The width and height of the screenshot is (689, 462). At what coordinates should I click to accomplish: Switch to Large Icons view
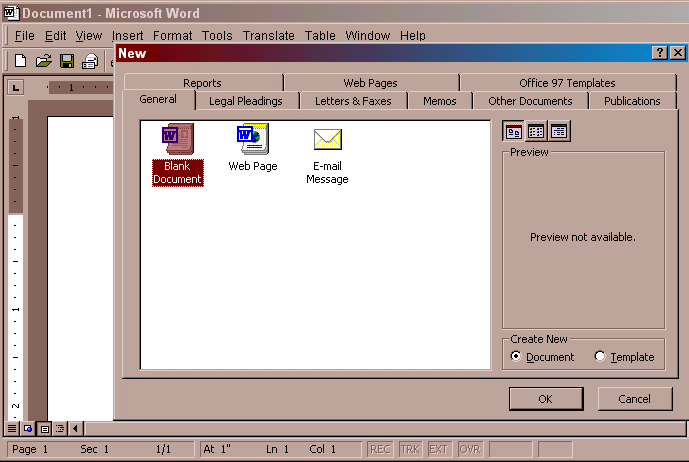[512, 131]
